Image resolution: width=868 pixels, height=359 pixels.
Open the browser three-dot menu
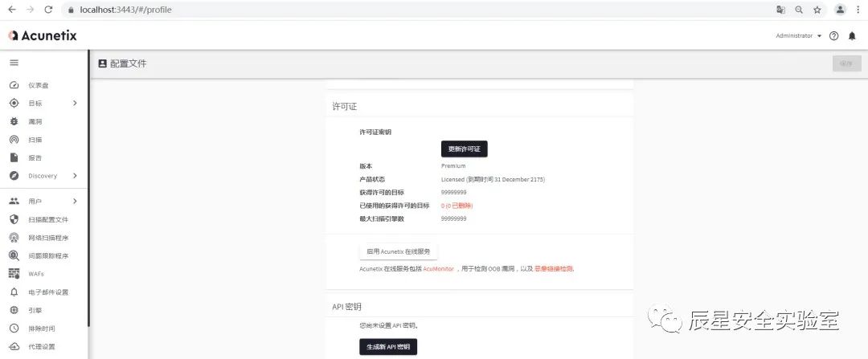[858, 10]
